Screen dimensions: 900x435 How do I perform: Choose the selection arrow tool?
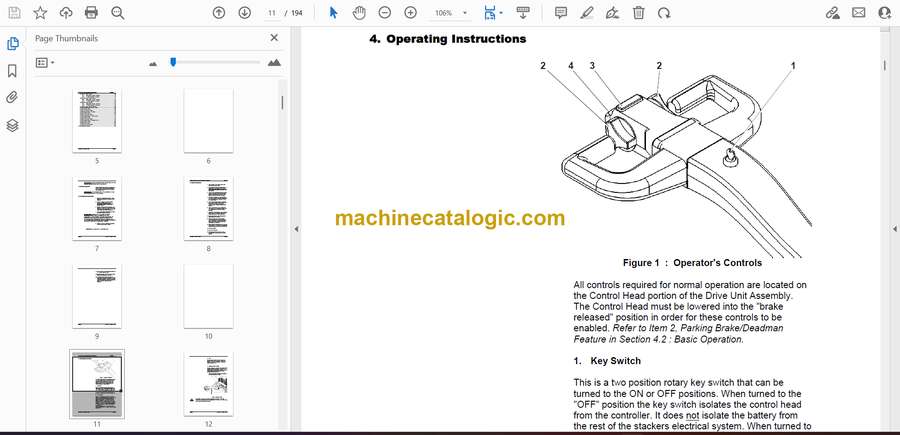[333, 13]
